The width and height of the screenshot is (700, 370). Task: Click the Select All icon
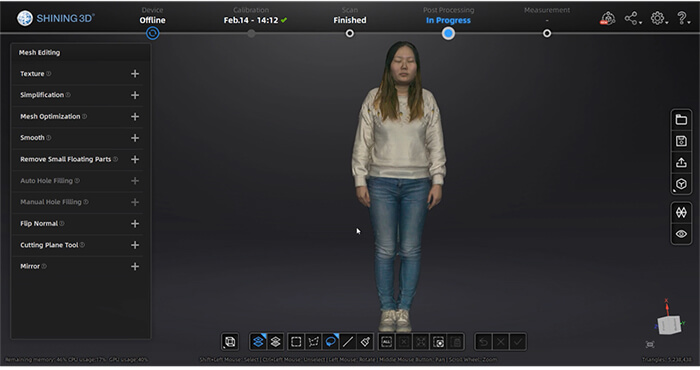point(387,342)
